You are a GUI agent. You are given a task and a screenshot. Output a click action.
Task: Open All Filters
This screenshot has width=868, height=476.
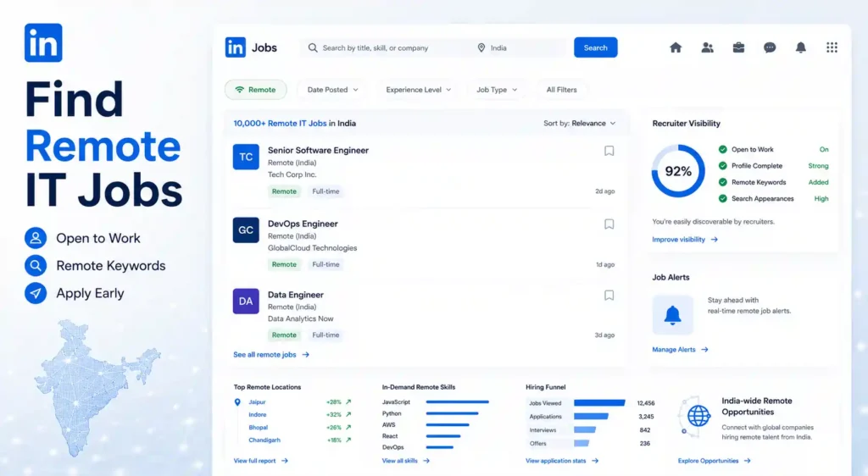pyautogui.click(x=561, y=90)
